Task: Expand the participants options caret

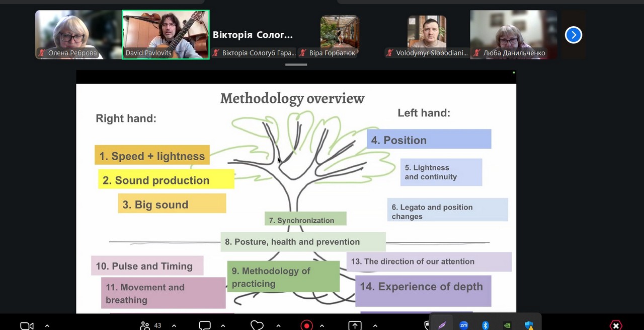Action: pyautogui.click(x=174, y=325)
